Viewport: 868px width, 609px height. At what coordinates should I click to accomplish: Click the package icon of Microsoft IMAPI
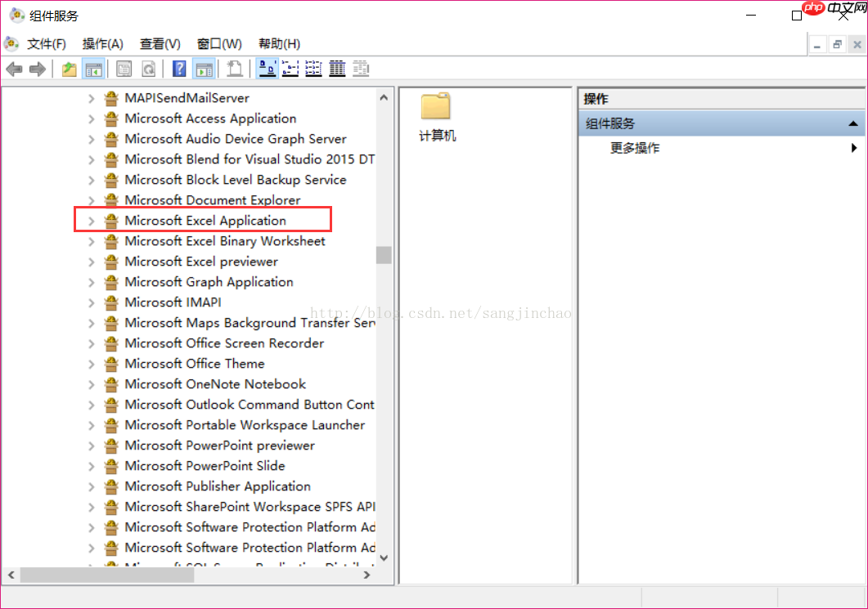[111, 302]
